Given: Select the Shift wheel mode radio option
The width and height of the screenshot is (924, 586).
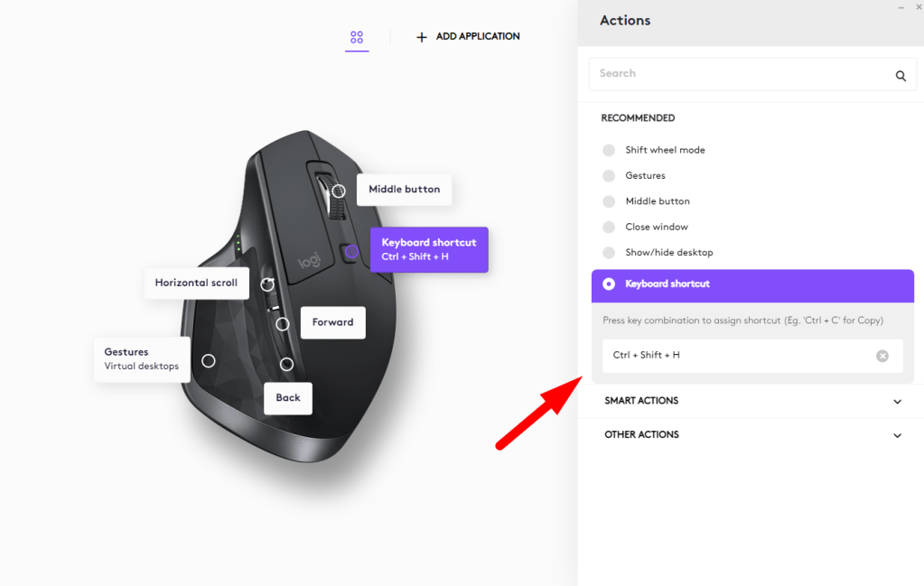Looking at the screenshot, I should pos(609,150).
